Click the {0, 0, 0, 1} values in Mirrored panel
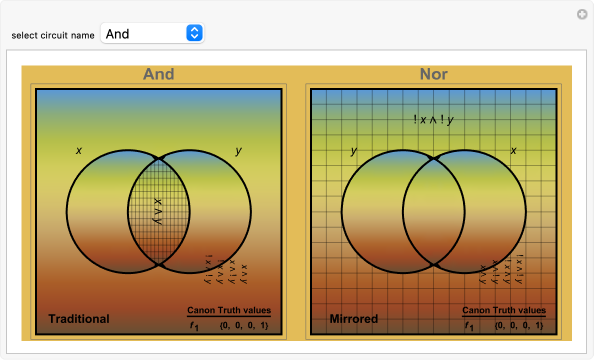Image resolution: width=594 pixels, height=361 pixels. pyautogui.click(x=519, y=325)
